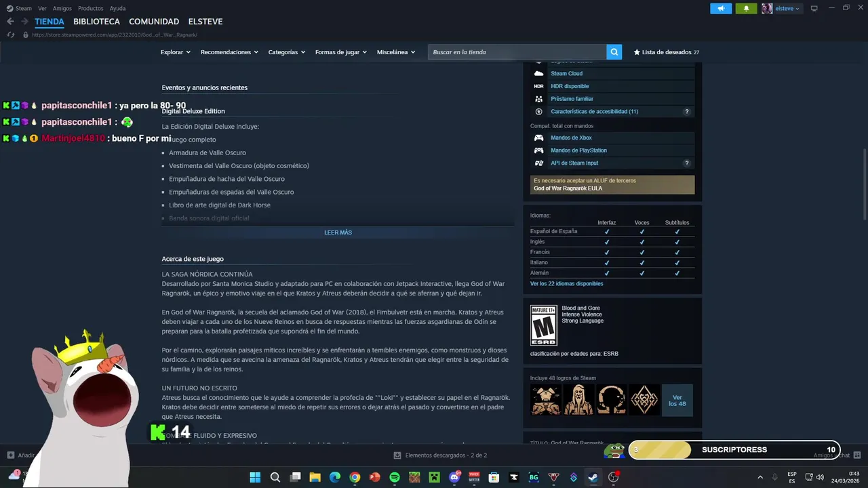Open the green notifications bell
The width and height of the screenshot is (868, 488).
(746, 8)
